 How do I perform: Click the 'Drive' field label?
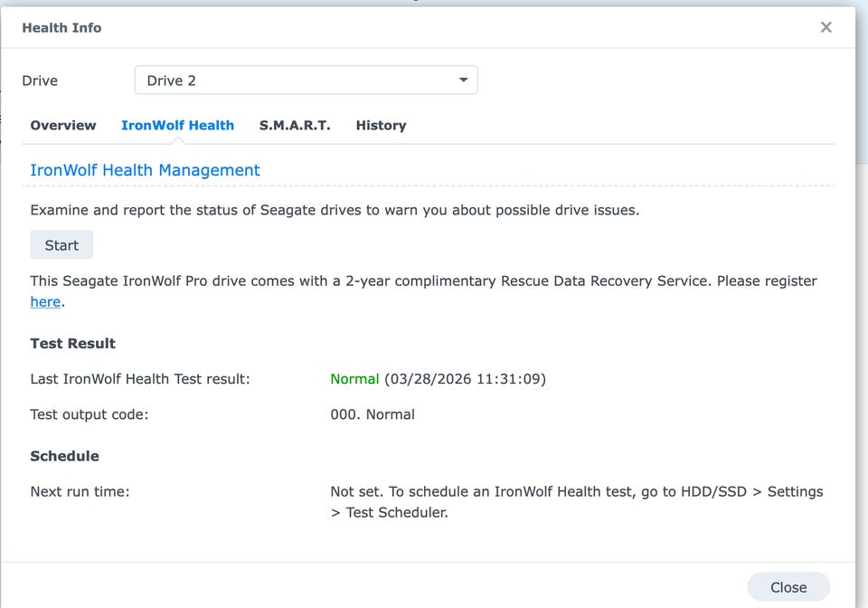click(x=40, y=81)
